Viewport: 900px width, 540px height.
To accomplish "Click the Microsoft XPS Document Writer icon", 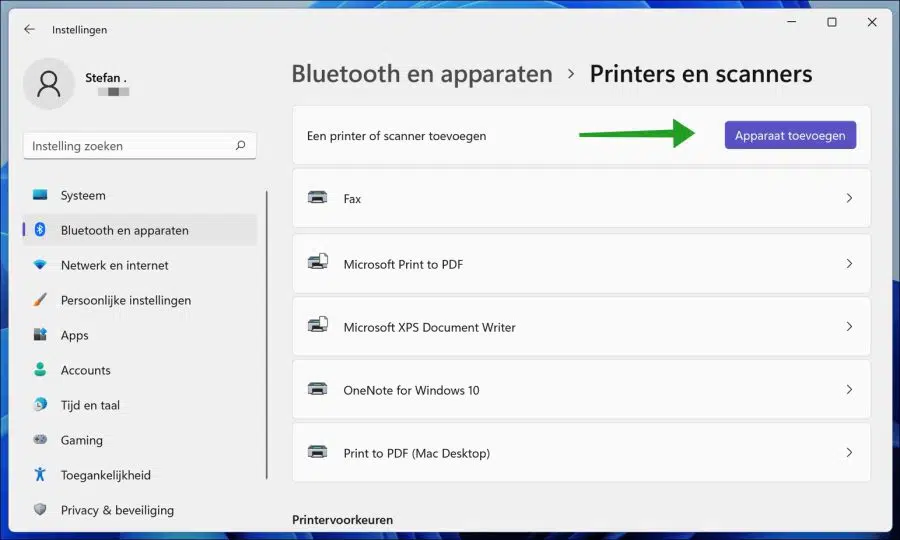I will tap(317, 325).
